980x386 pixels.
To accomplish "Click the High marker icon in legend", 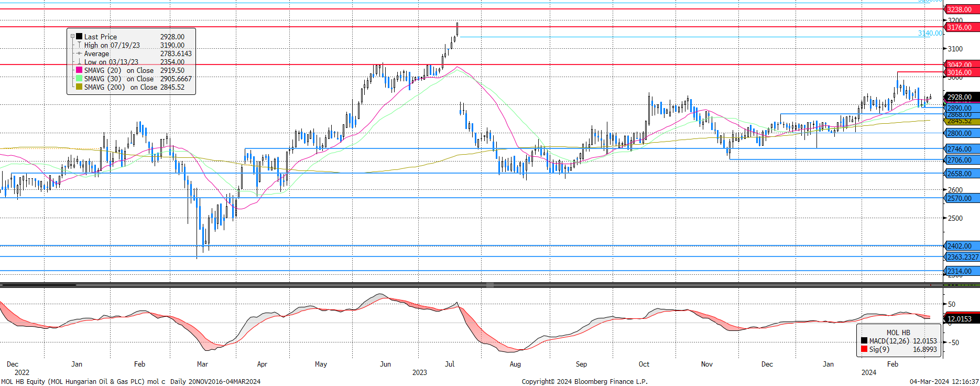I will coord(79,45).
